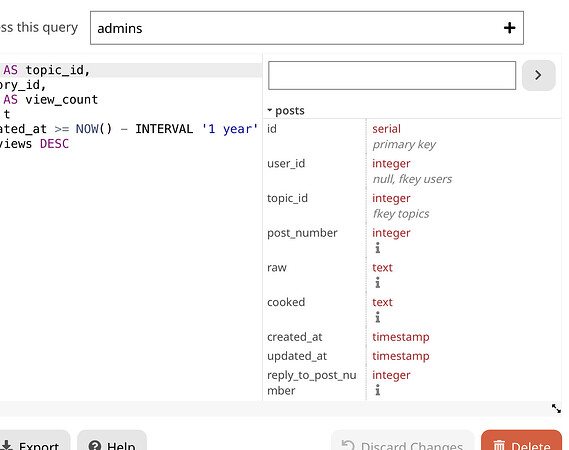The image size is (569, 450).
Task: Click the plus icon in the admins field
Action: coord(509,28)
